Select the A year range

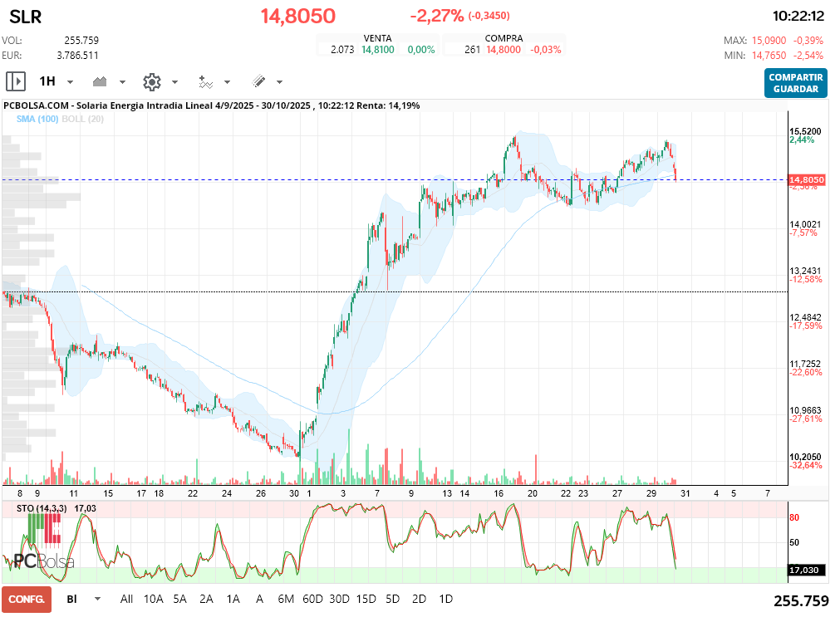[x=259, y=600]
